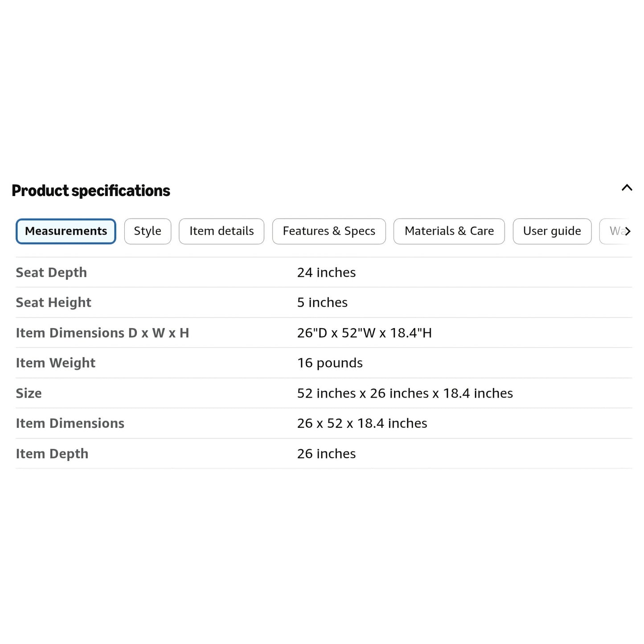Image resolution: width=644 pixels, height=644 pixels.
Task: Click the Item Weight label
Action: coord(56,363)
